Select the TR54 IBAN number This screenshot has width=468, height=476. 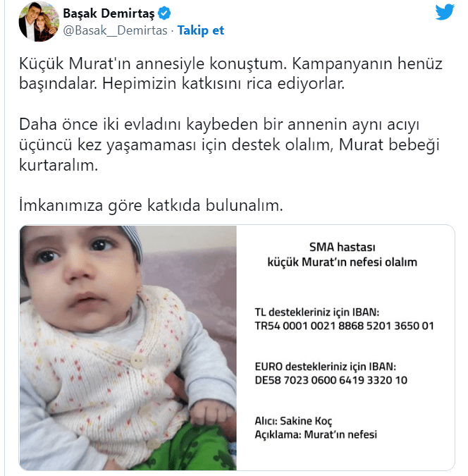click(344, 326)
